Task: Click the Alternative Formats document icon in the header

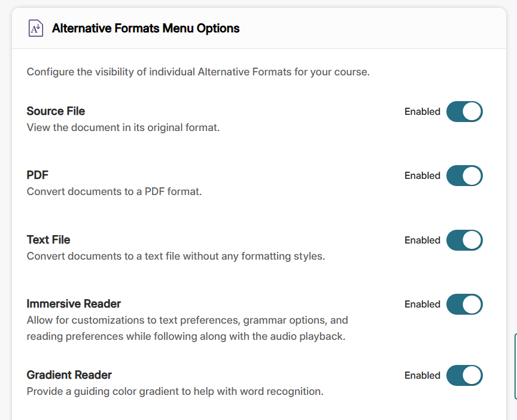Action: pyautogui.click(x=36, y=28)
